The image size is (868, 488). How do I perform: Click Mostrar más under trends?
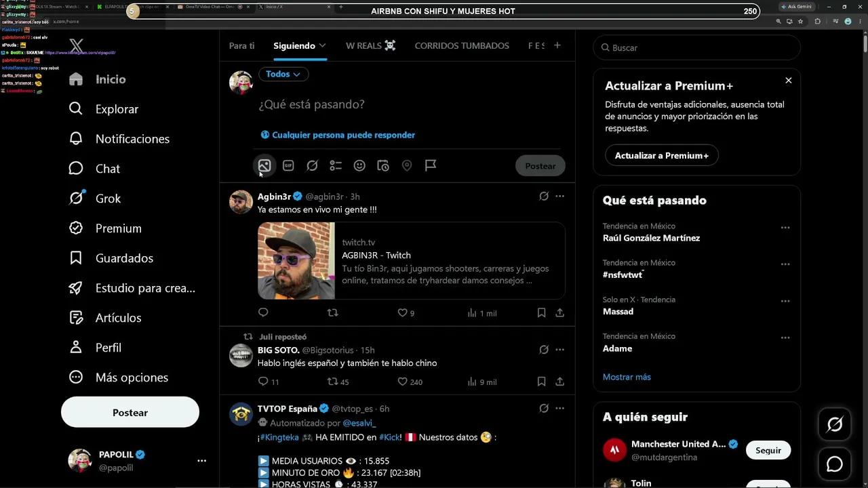[627, 377]
